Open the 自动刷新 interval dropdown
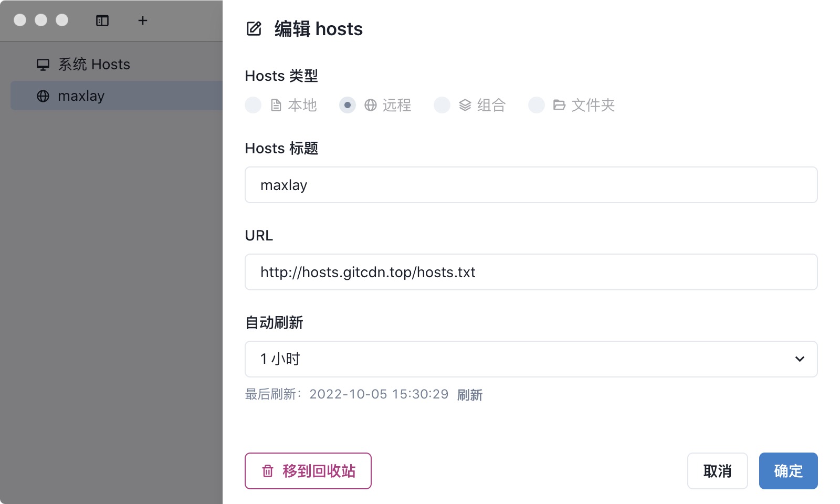 530,359
